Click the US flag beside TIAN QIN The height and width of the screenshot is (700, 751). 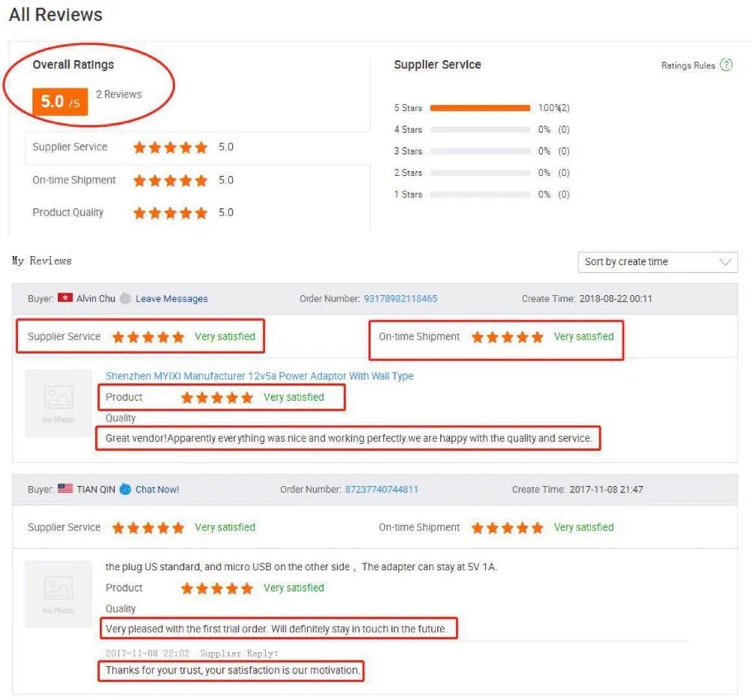[x=65, y=489]
